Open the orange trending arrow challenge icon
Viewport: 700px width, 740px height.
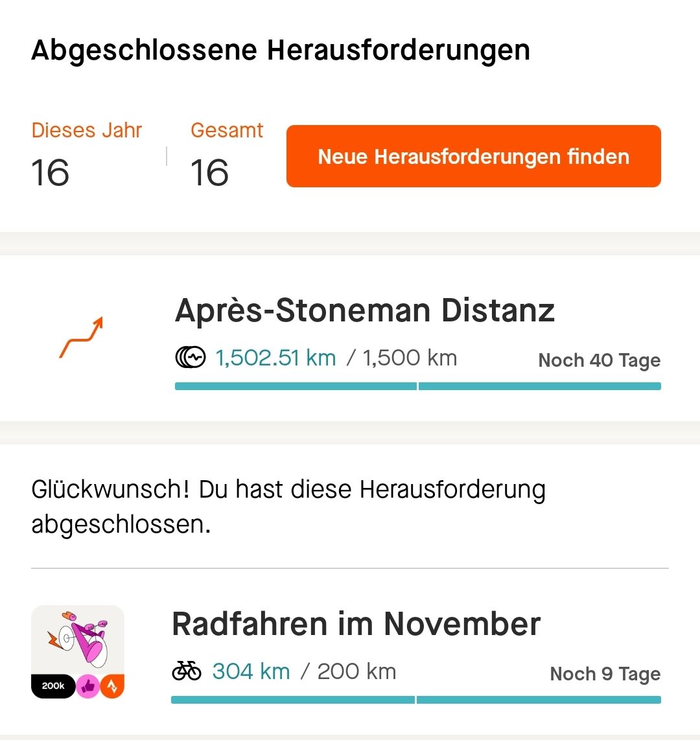point(81,337)
